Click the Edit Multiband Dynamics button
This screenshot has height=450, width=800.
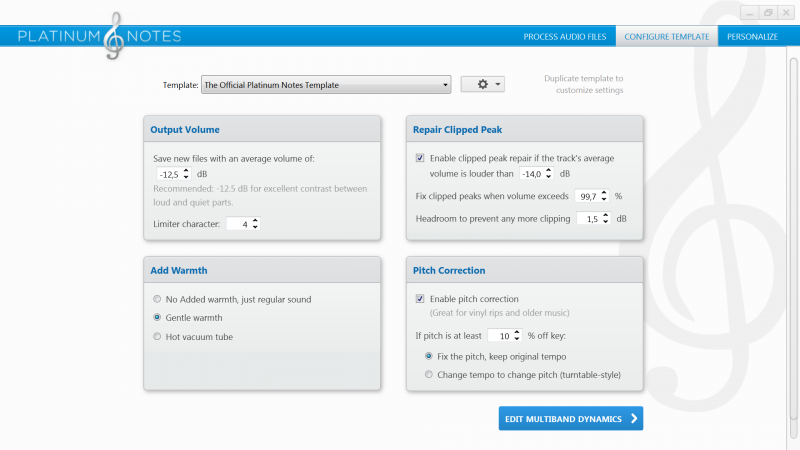(x=562, y=419)
